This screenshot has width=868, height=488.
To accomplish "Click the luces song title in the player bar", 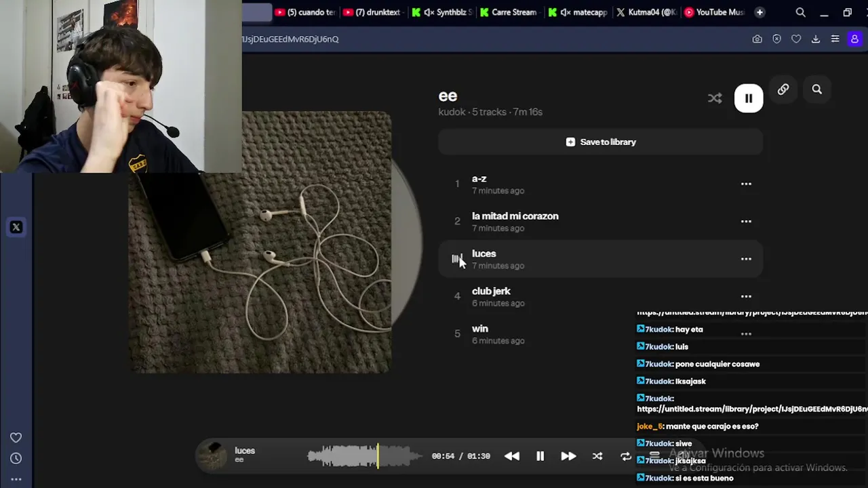I will pos(245,451).
